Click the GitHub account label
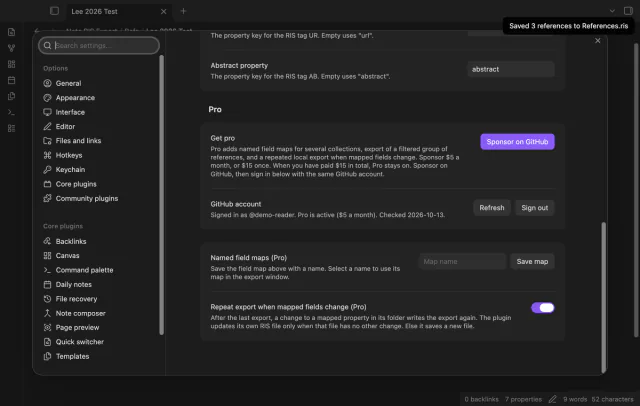Image resolution: width=640 pixels, height=406 pixels. (236, 204)
